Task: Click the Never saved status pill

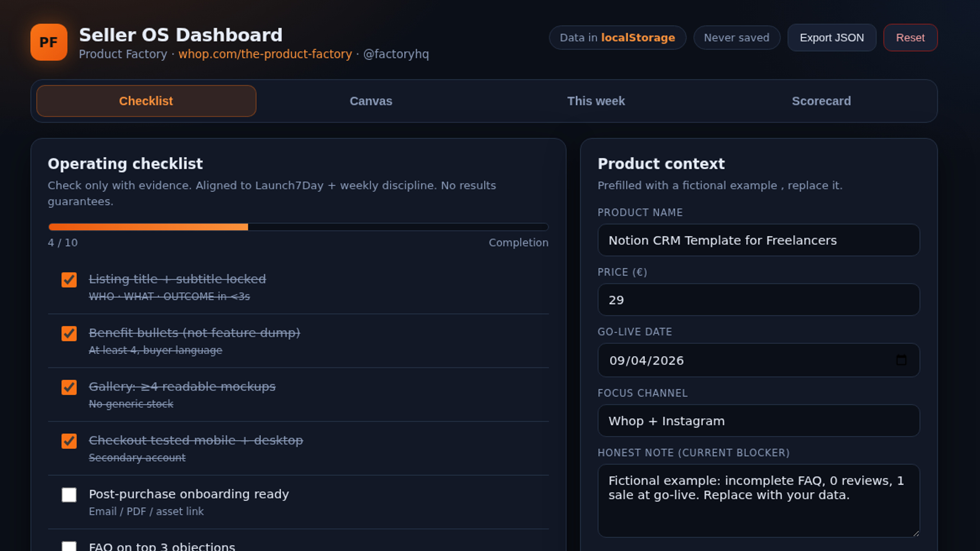Action: pyautogui.click(x=737, y=37)
